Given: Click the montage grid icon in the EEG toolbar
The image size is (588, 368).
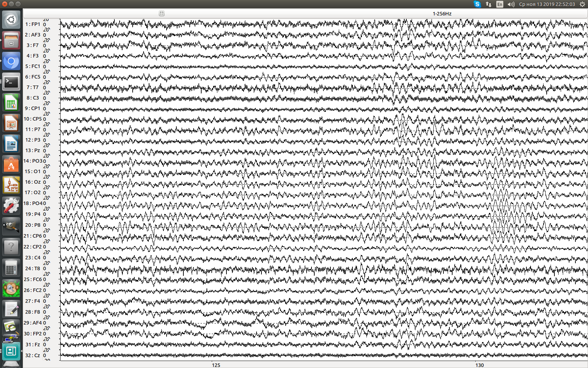Looking at the screenshot, I should pos(161,13).
